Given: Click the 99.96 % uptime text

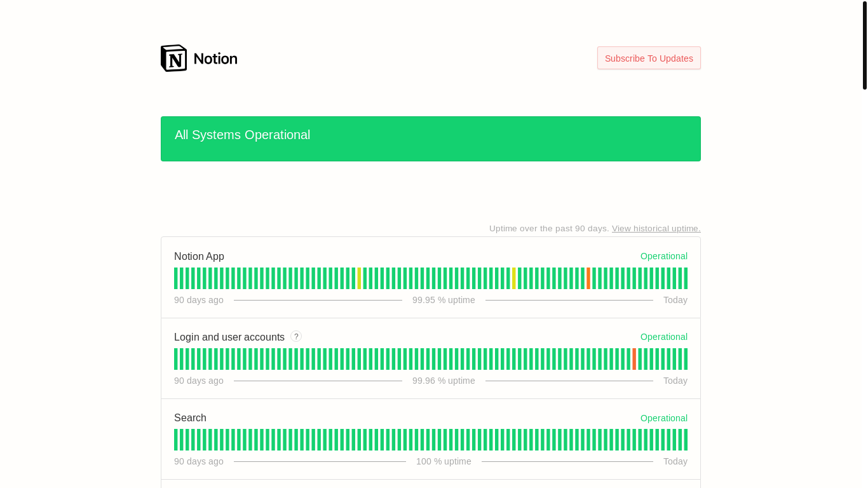Looking at the screenshot, I should coord(444,381).
